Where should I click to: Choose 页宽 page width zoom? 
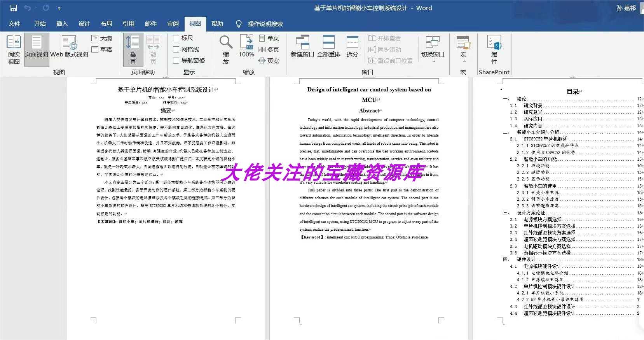coord(269,61)
